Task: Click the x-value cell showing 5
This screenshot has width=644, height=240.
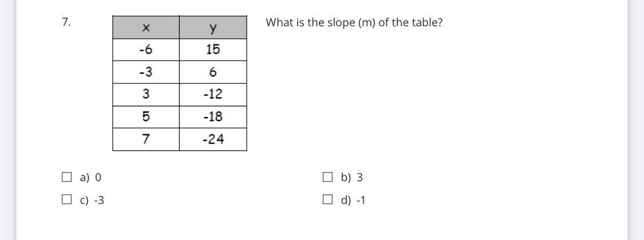Action: (146, 117)
